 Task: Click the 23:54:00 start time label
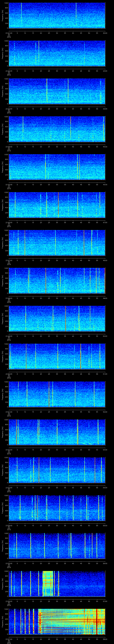click(x=9, y=525)
